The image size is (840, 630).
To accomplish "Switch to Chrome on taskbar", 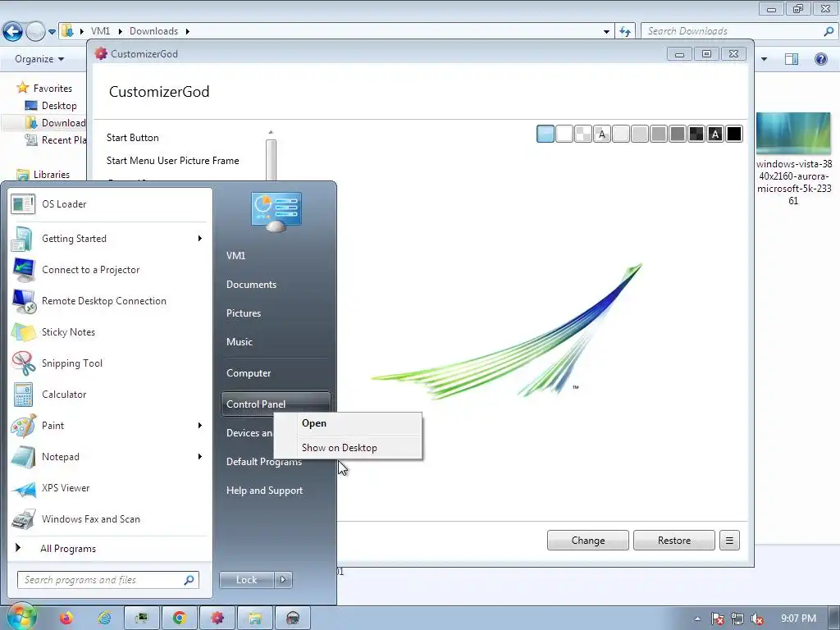I will (x=180, y=619).
